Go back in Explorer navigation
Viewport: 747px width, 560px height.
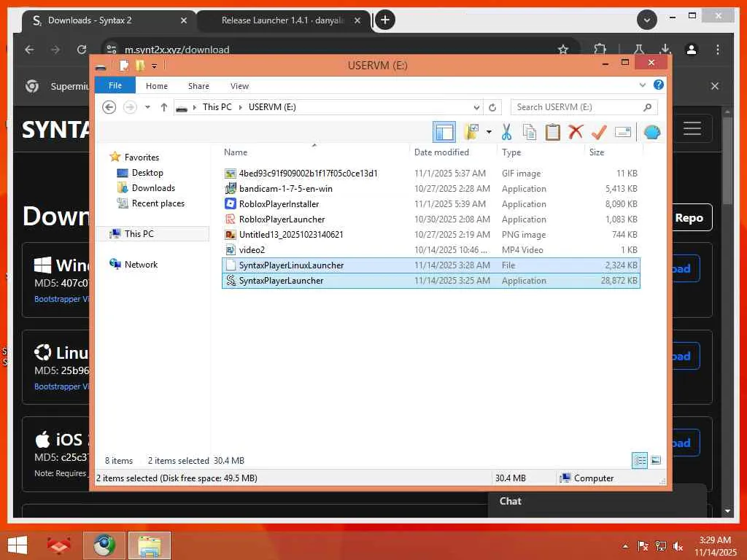[109, 107]
